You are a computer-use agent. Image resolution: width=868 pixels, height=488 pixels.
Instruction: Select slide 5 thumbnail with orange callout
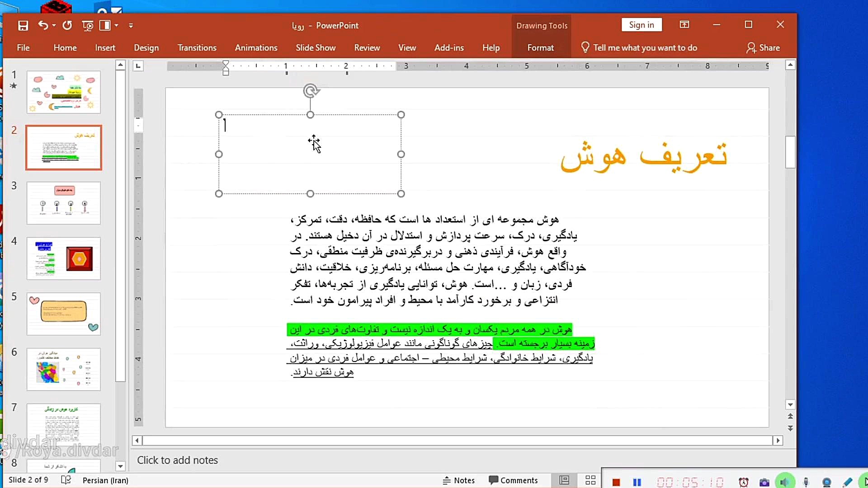pos(64,314)
